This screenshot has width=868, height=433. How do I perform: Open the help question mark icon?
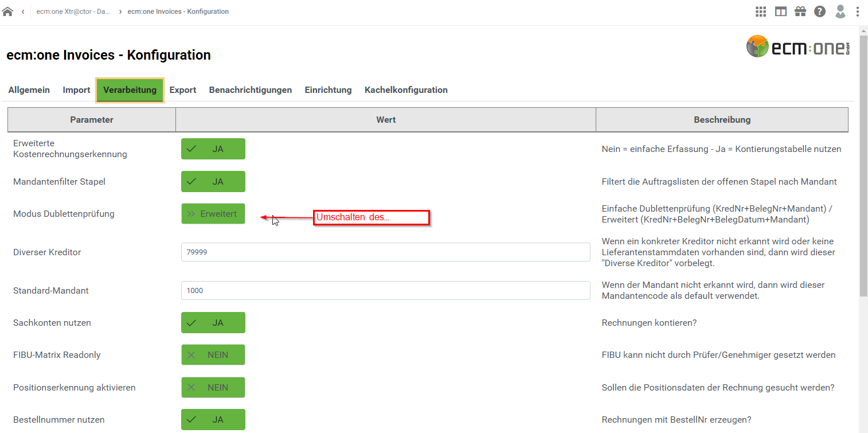(x=820, y=11)
